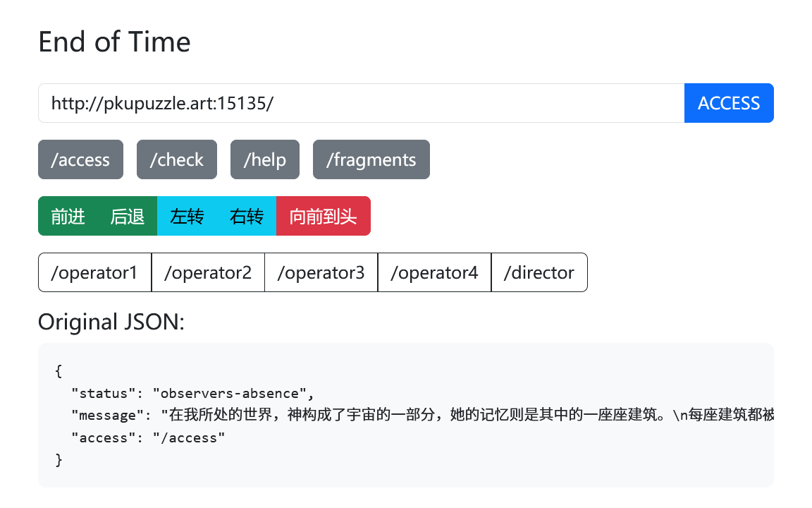Viewport: 812px width, 508px height.
Task: Click the status line in JSON output
Action: [192, 394]
